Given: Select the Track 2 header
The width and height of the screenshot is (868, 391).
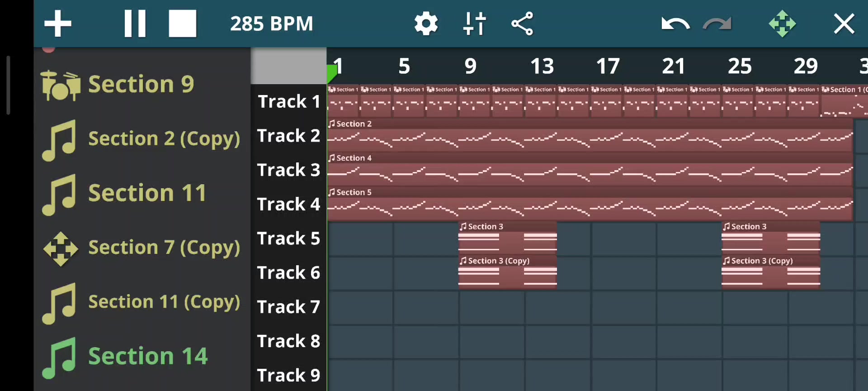Looking at the screenshot, I should (289, 136).
